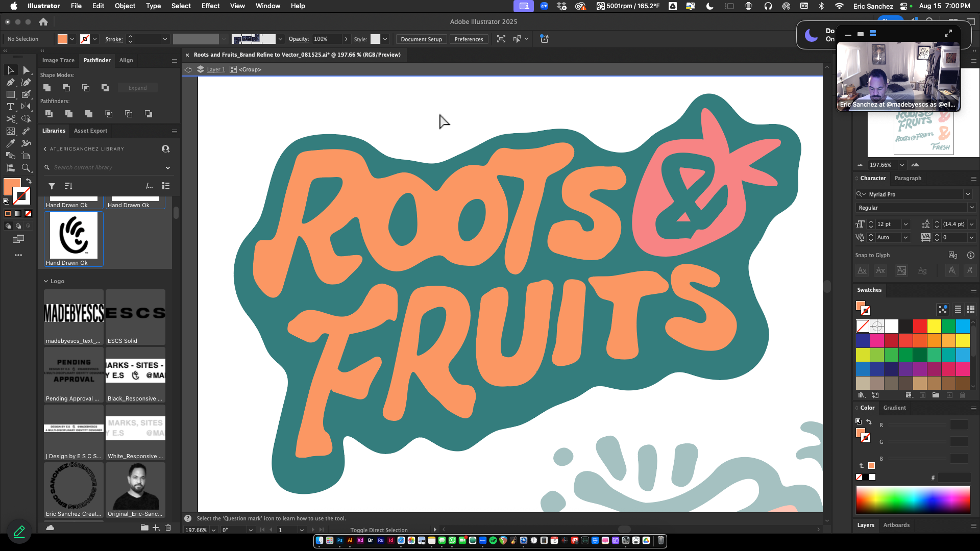
Task: Open Document Setup
Action: [421, 39]
